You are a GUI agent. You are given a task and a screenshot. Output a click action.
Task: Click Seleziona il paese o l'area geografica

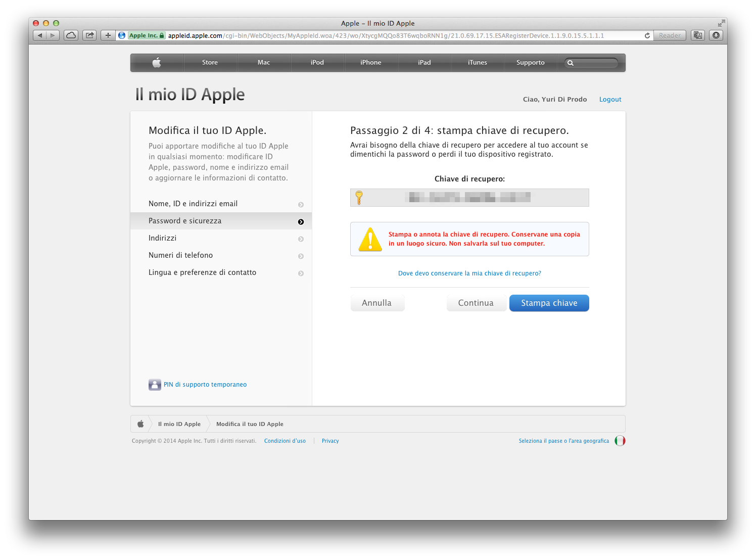(x=564, y=441)
